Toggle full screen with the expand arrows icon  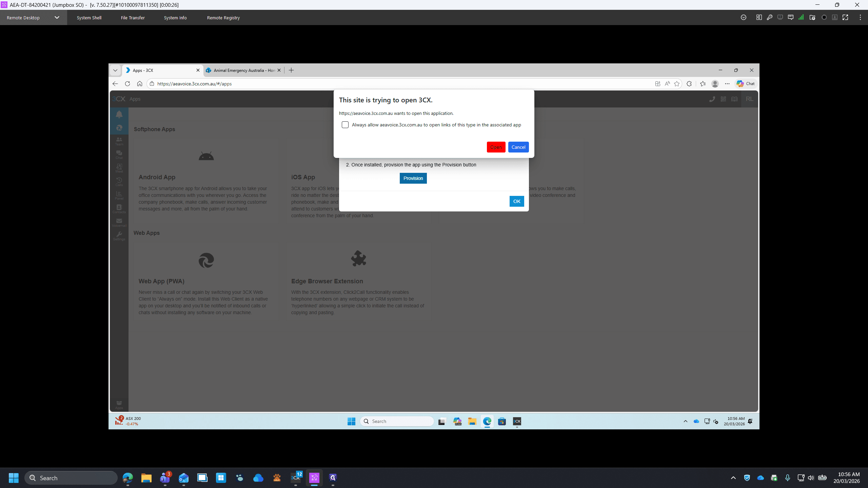click(x=845, y=17)
